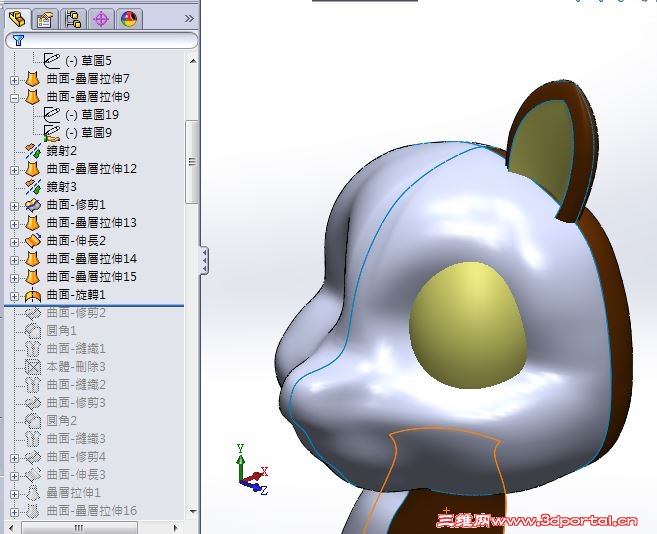Select the 曲面-疊層拉伸7 loft icon
This screenshot has height=534, width=657.
(x=32, y=79)
